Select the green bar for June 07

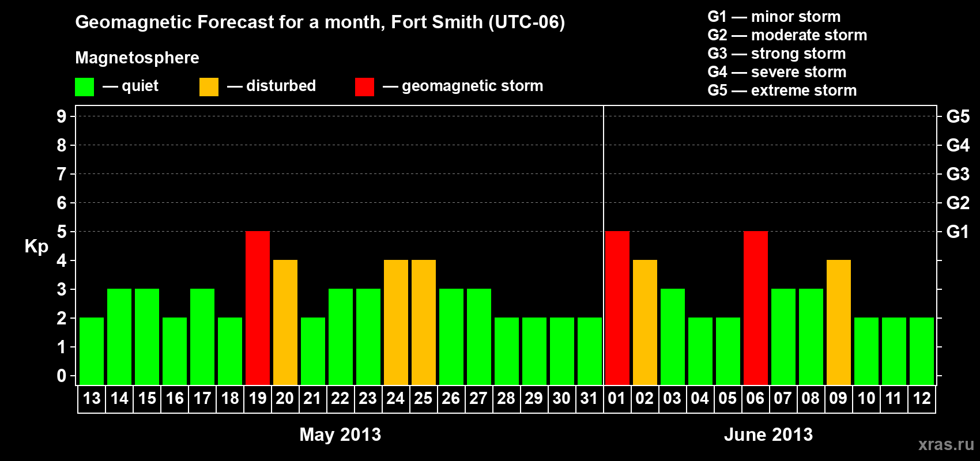pos(783,337)
